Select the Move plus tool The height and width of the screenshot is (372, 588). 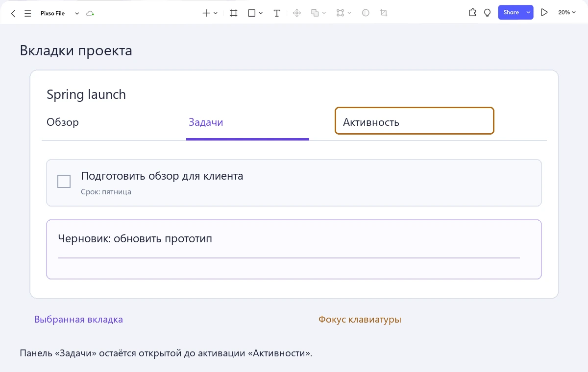(x=207, y=13)
